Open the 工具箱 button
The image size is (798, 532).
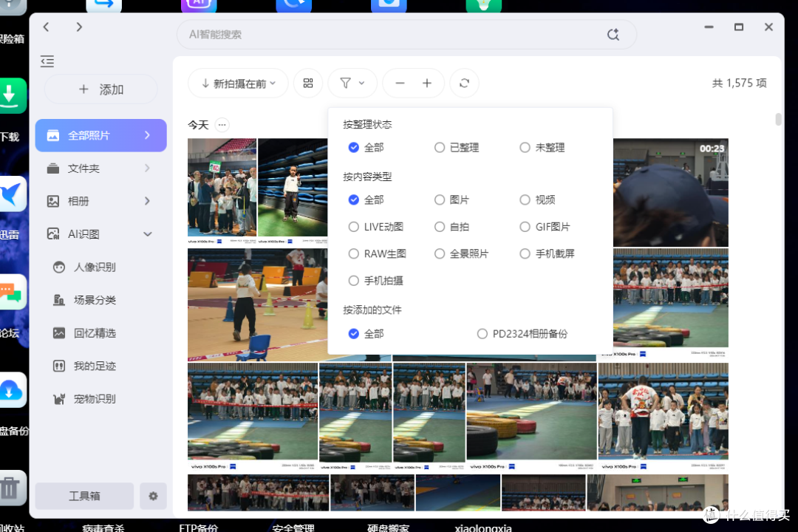tap(84, 496)
